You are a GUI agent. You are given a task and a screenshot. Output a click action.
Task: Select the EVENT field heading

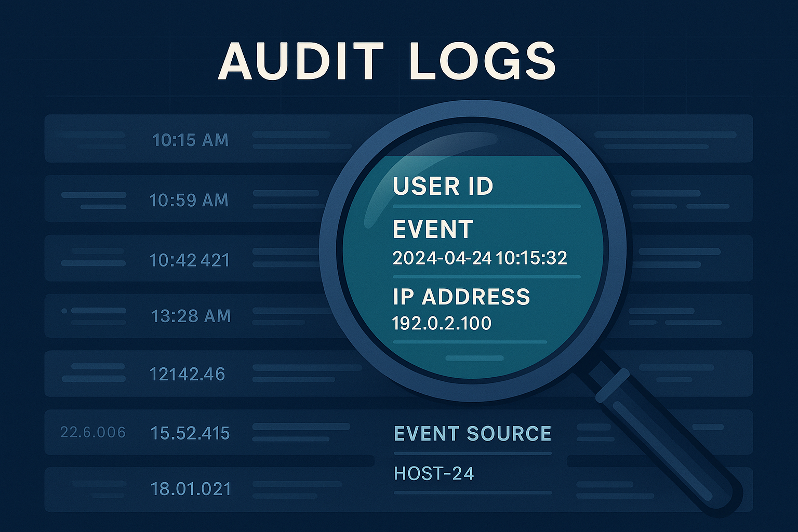432,229
